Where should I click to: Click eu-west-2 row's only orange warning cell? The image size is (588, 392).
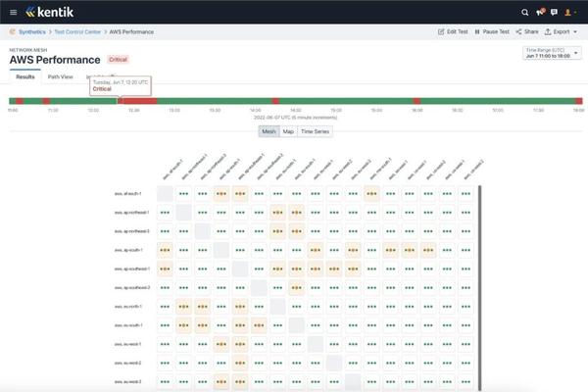click(x=240, y=363)
